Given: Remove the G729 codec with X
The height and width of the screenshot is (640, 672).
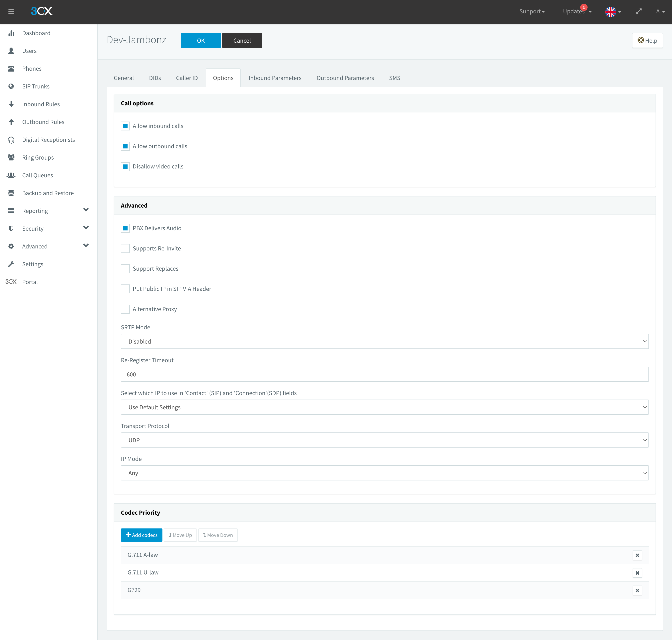Looking at the screenshot, I should (x=637, y=590).
